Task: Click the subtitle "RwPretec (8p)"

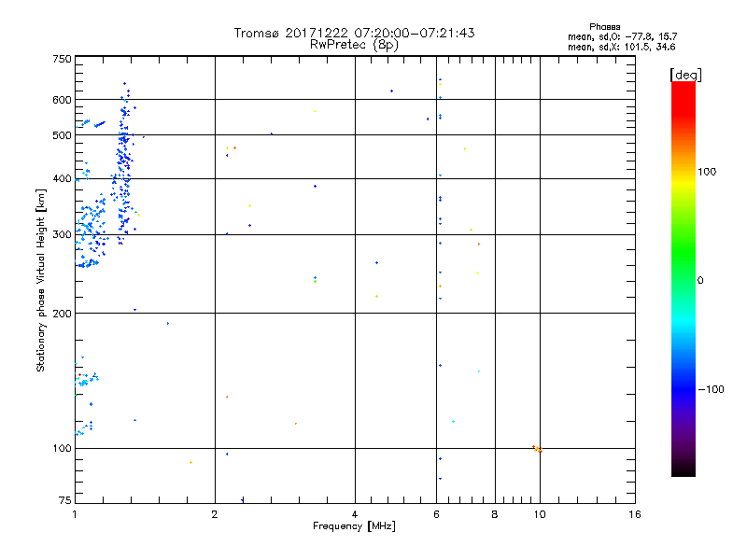Action: tap(354, 45)
